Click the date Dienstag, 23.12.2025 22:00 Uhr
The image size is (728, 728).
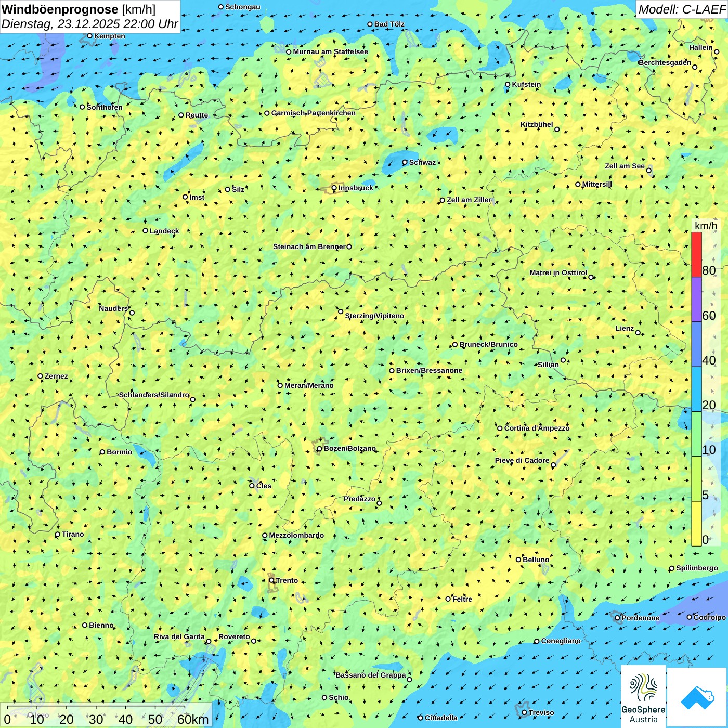point(90,24)
